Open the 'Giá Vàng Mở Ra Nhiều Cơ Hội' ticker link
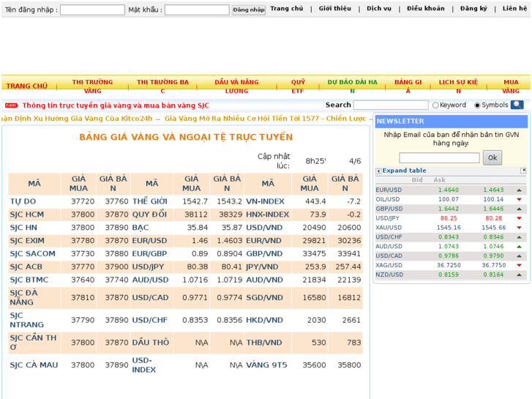Image resolution: width=532 pixels, height=399 pixels. pyautogui.click(x=266, y=119)
